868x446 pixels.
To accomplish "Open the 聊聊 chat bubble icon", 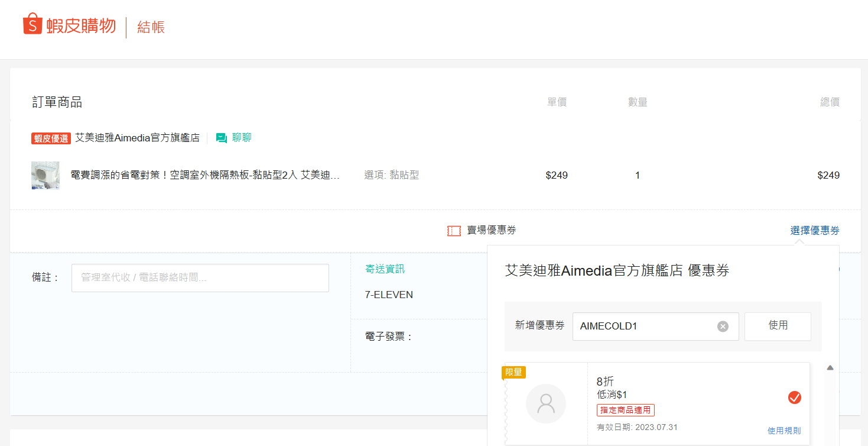I will pos(222,138).
